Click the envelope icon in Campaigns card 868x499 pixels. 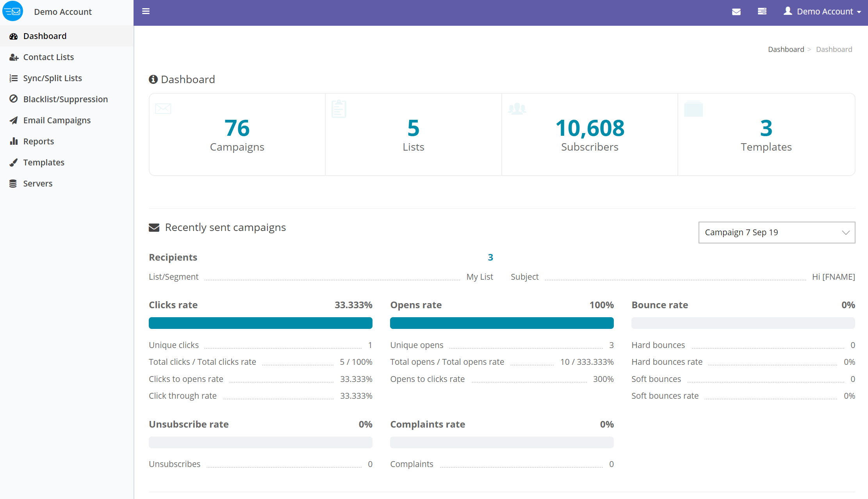click(163, 108)
